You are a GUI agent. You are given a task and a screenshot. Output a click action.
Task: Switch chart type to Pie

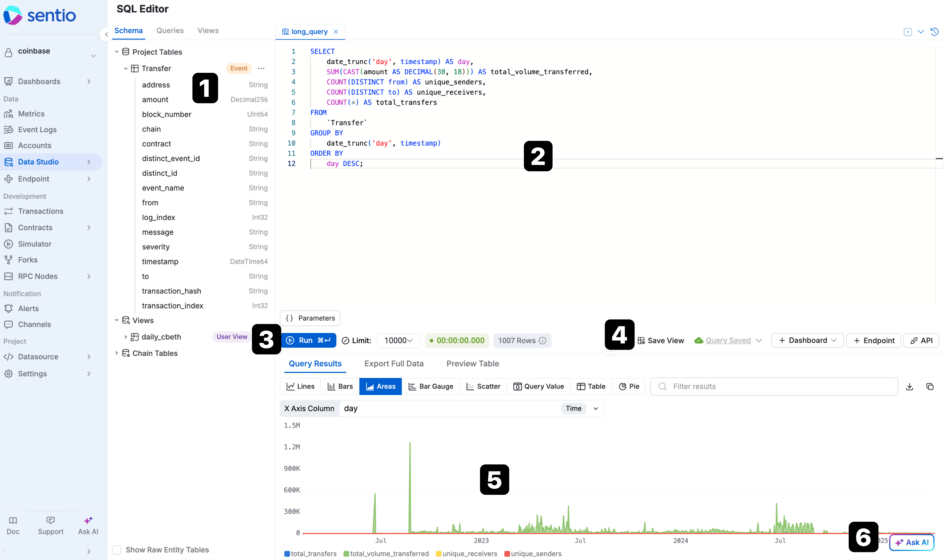coord(629,386)
